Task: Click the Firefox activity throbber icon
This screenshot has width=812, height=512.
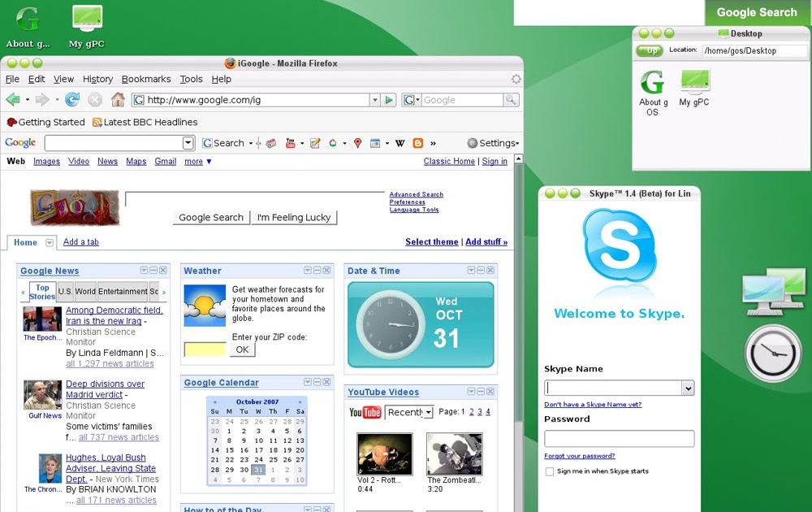Action: tap(516, 79)
